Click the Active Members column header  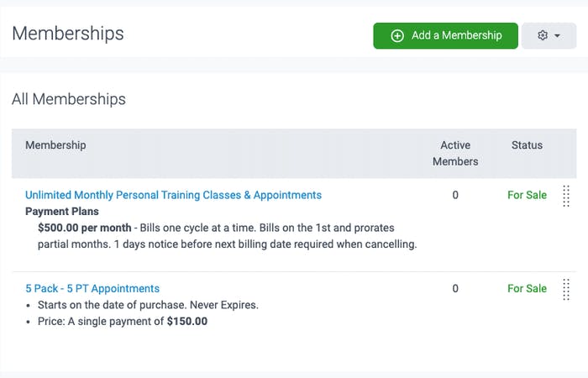pyautogui.click(x=455, y=153)
